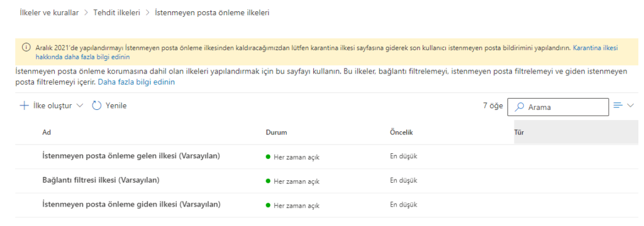Click the magnifier icon in search box
This screenshot has height=226, width=644.
point(520,107)
